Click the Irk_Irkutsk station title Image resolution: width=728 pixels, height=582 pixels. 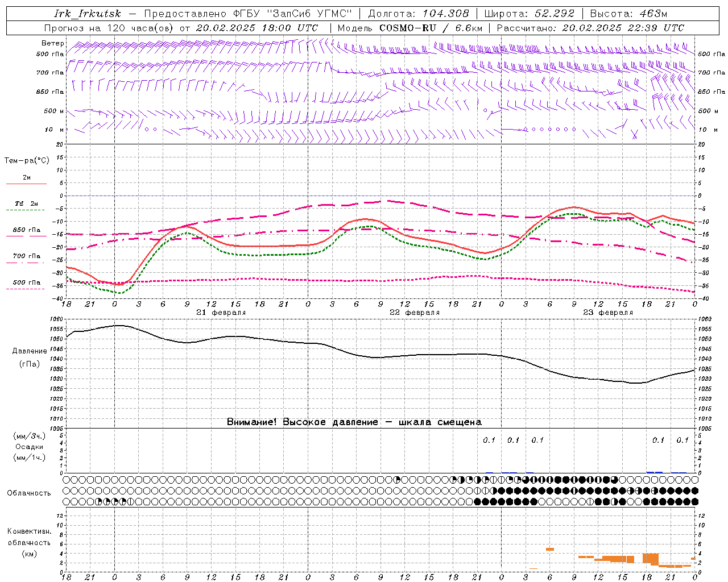click(88, 14)
